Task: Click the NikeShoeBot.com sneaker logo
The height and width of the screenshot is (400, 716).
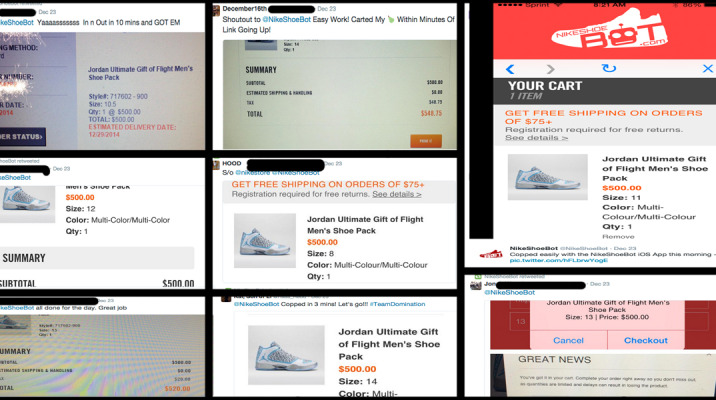Action: [x=609, y=31]
